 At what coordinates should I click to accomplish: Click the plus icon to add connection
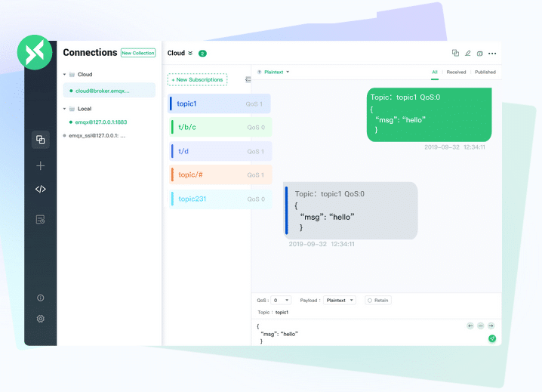[x=41, y=165]
